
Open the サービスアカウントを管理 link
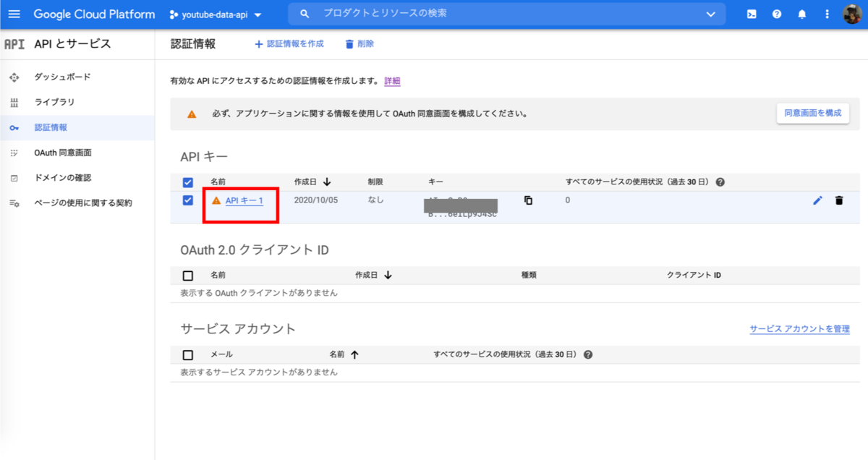[799, 328]
